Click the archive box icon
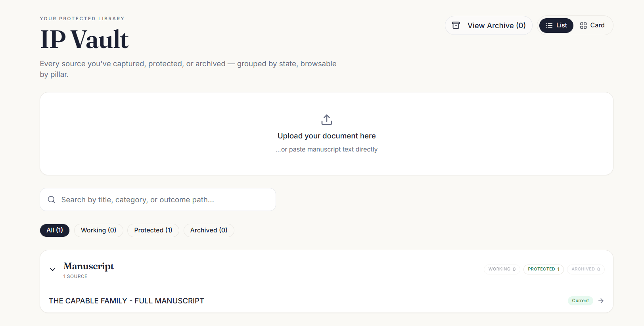 (456, 25)
